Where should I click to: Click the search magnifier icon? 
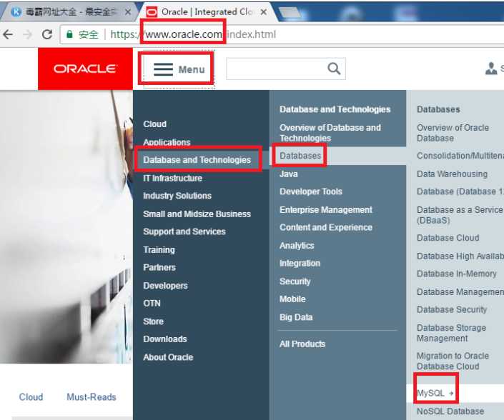[334, 69]
